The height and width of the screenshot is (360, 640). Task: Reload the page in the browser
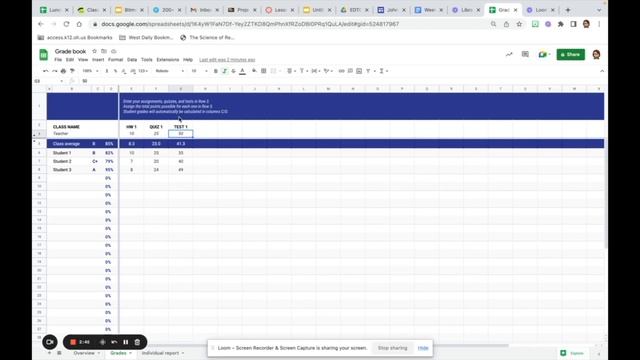[66, 24]
